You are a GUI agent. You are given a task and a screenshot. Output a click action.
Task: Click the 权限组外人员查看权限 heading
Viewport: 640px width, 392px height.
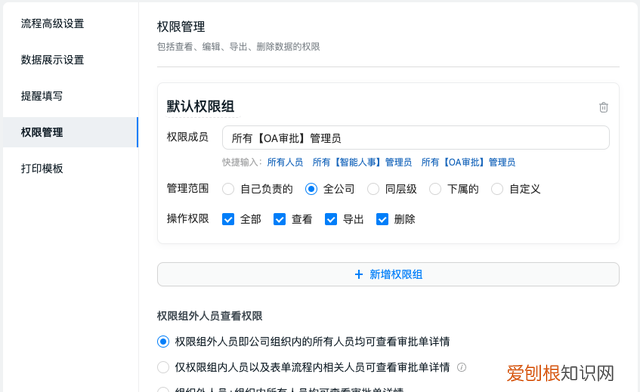[210, 316]
